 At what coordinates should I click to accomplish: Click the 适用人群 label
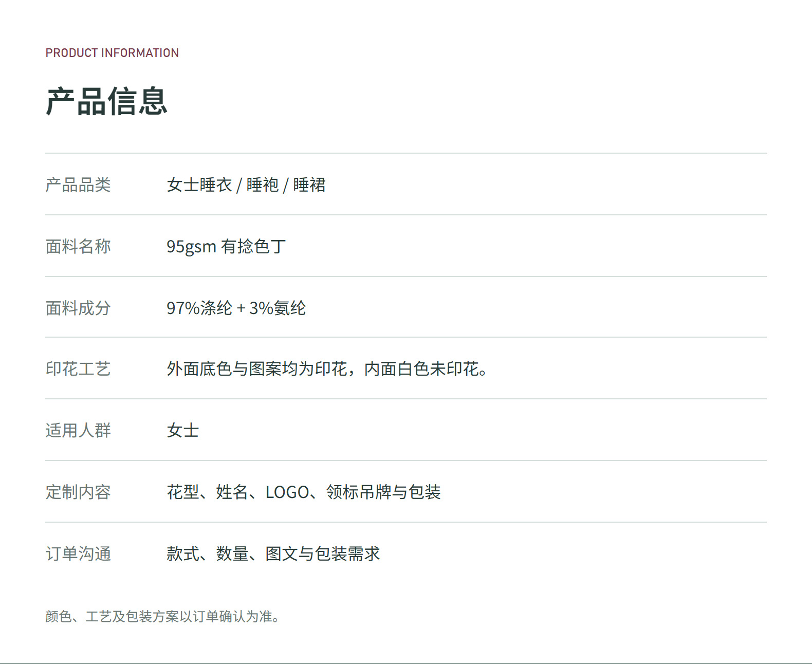pyautogui.click(x=78, y=430)
